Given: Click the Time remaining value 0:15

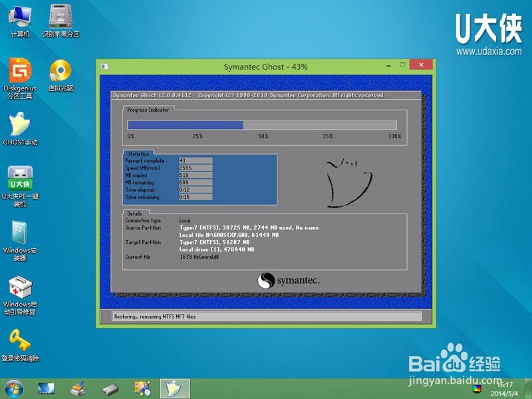Looking at the screenshot, I should (x=196, y=197).
